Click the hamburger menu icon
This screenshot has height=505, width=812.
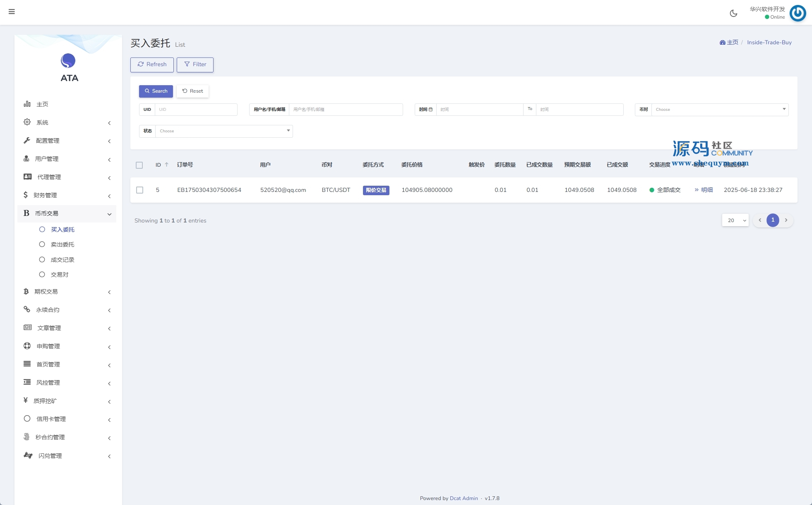coord(12,12)
